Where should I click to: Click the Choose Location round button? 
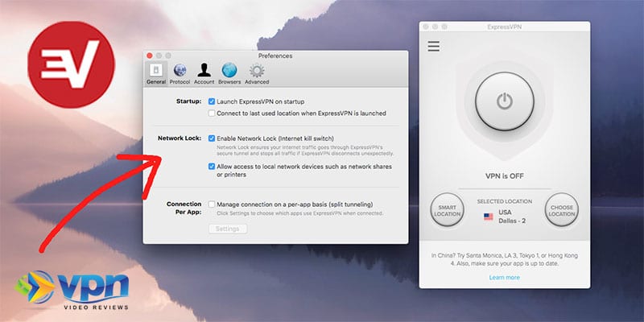561,210
